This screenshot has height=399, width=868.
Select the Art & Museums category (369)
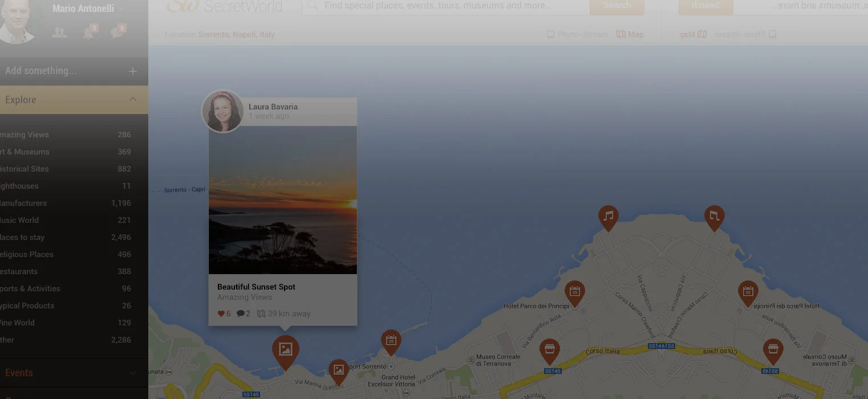[66, 152]
